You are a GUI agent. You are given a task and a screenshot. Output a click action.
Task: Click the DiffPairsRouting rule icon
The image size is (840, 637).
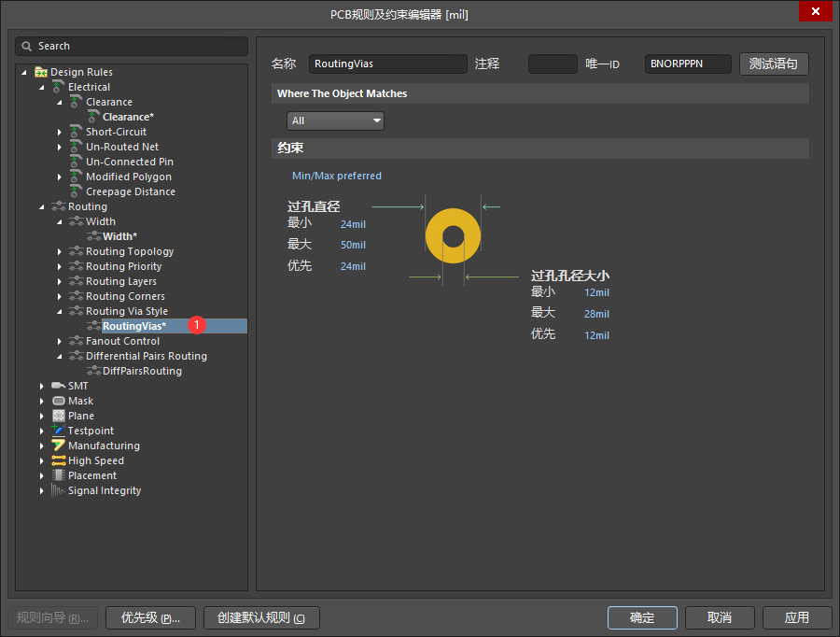pyautogui.click(x=93, y=371)
